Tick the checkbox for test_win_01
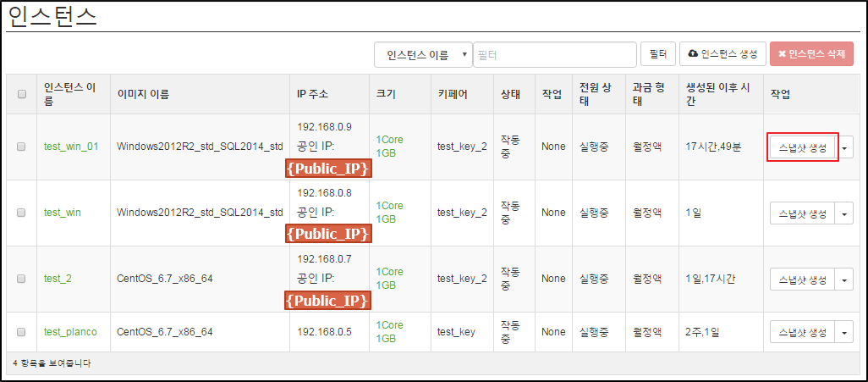 pyautogui.click(x=22, y=147)
